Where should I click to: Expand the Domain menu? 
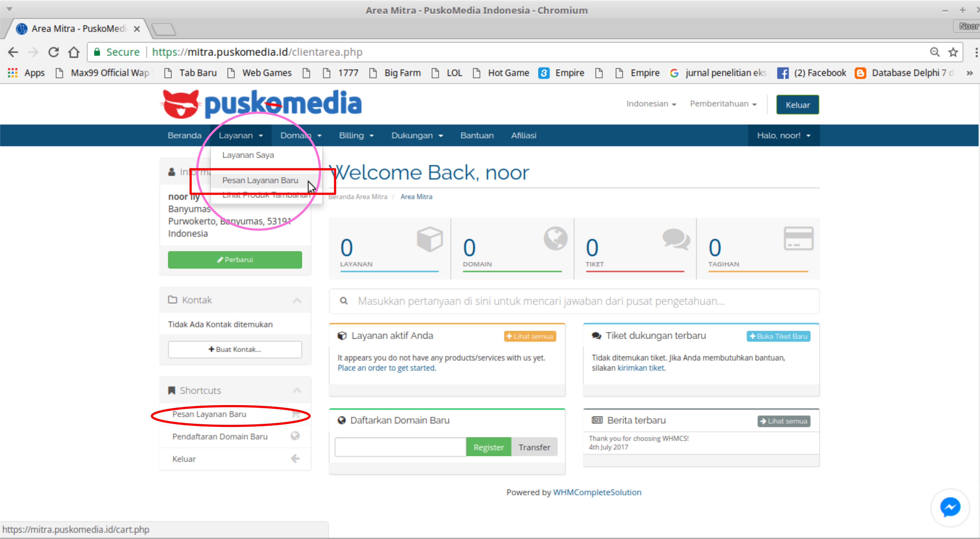coord(301,135)
